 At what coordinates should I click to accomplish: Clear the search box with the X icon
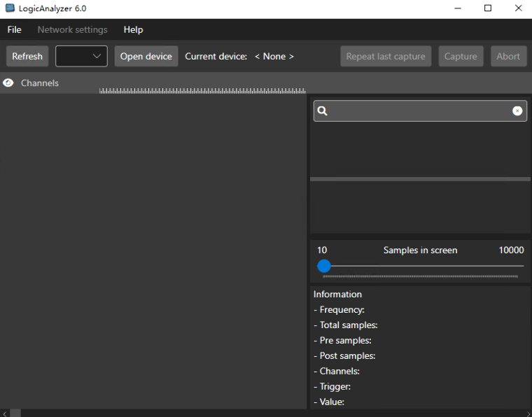point(517,111)
